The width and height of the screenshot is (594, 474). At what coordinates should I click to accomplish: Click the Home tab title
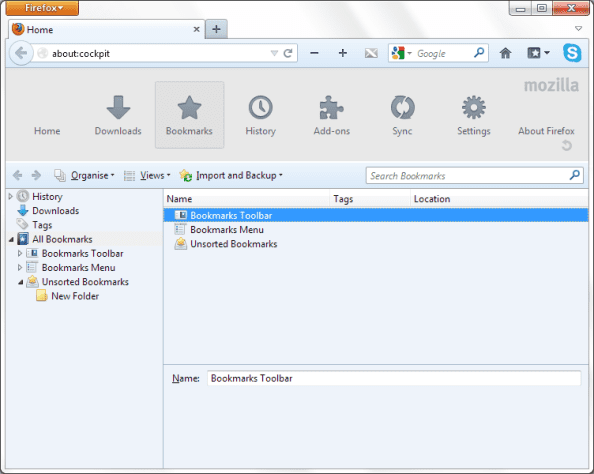[x=40, y=30]
